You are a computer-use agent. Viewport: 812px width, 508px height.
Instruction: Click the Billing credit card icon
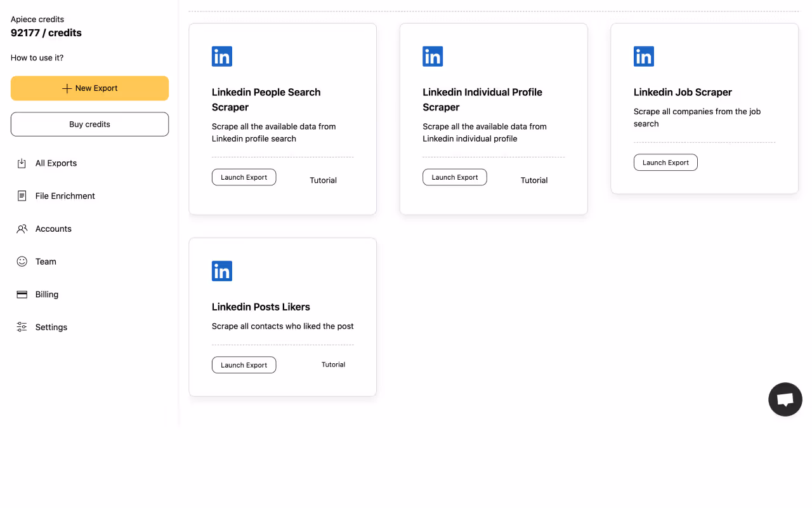22,295
